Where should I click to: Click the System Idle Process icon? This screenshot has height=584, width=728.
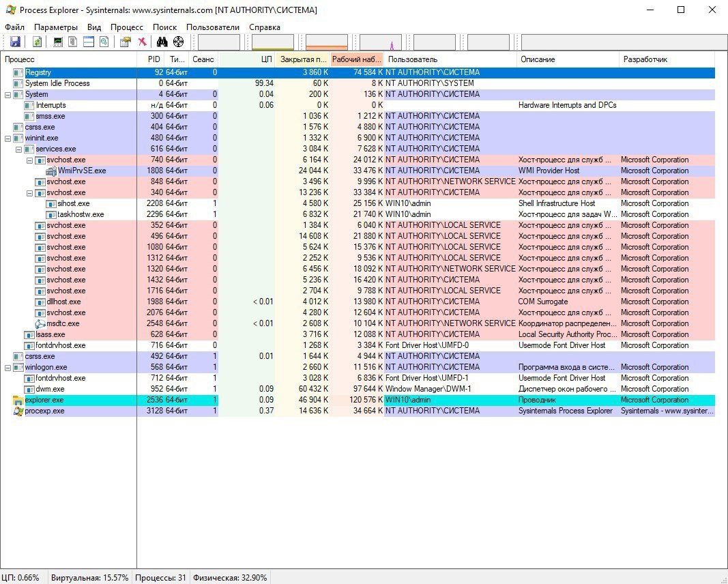tap(18, 83)
